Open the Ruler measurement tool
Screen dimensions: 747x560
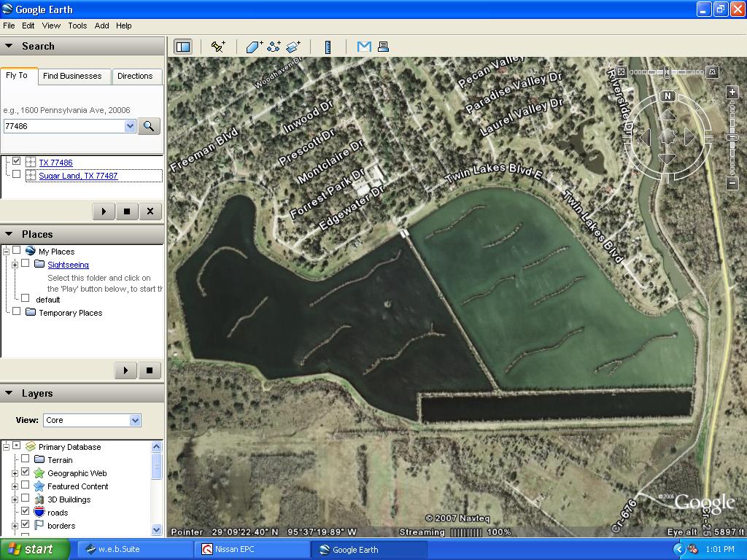click(328, 47)
